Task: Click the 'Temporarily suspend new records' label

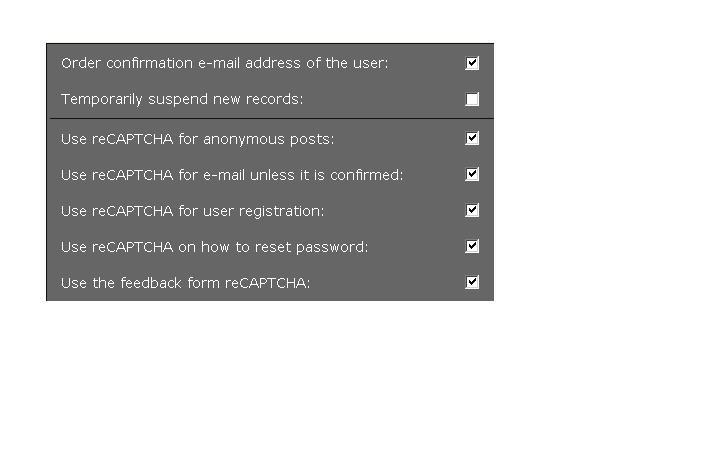Action: (181, 99)
